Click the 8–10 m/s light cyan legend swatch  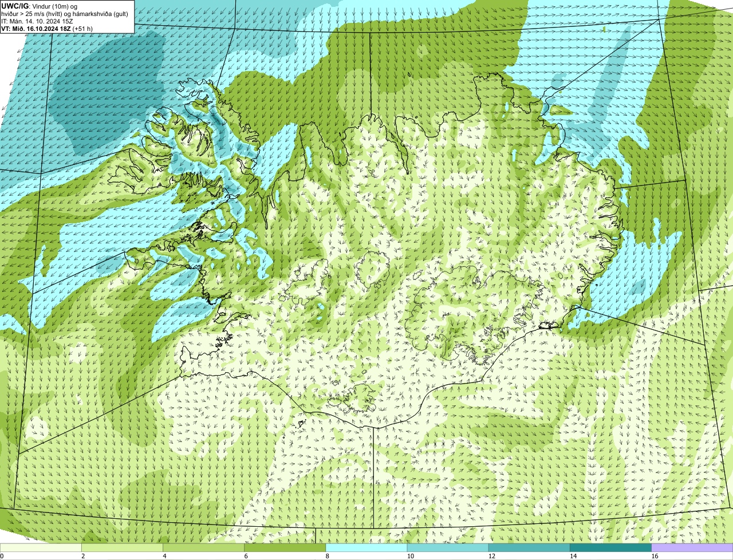click(366, 548)
